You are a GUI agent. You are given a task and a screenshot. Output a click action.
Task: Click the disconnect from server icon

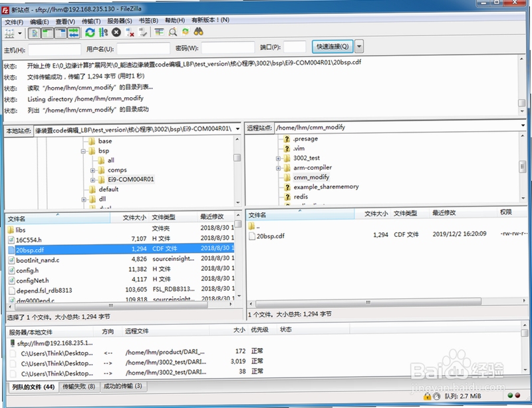click(130, 33)
